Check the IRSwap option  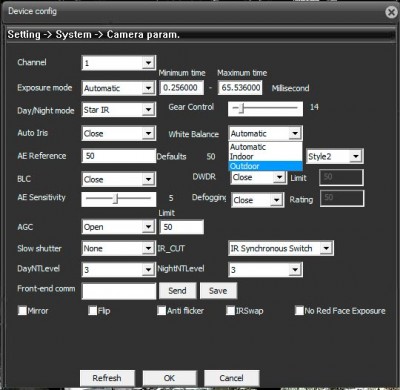coord(231,311)
